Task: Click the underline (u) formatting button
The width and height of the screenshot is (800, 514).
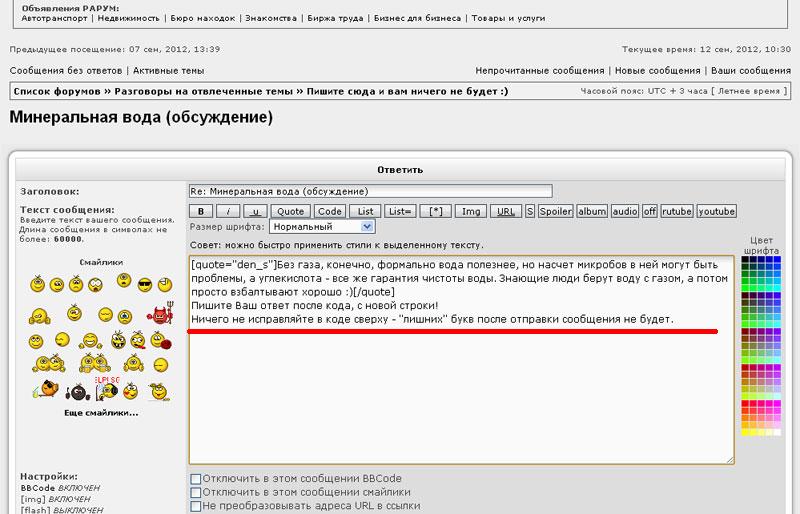Action: click(255, 211)
